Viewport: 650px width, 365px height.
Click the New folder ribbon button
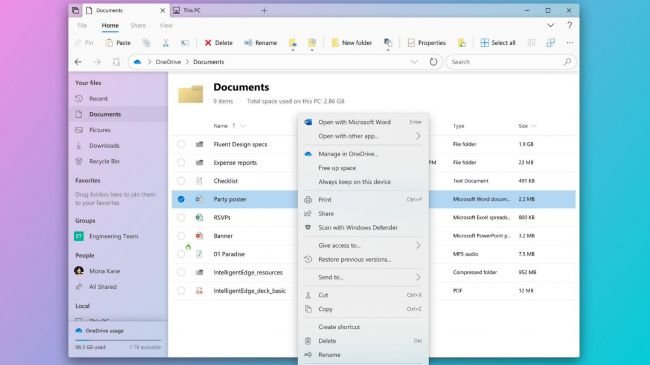(352, 43)
